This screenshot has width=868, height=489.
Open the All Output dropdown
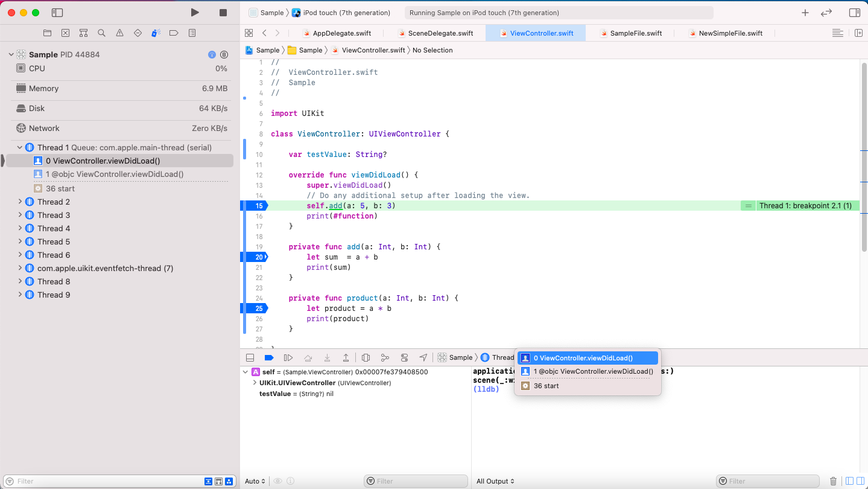click(x=495, y=481)
